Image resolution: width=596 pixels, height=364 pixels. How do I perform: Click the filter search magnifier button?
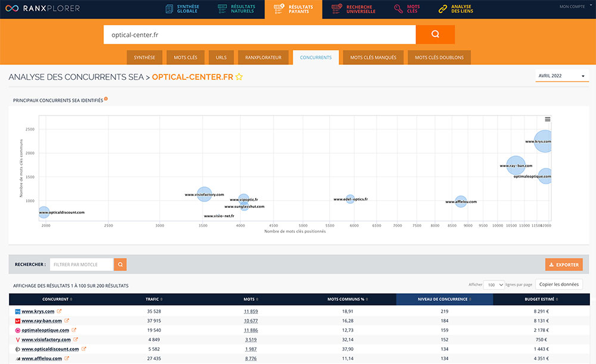[120, 265]
